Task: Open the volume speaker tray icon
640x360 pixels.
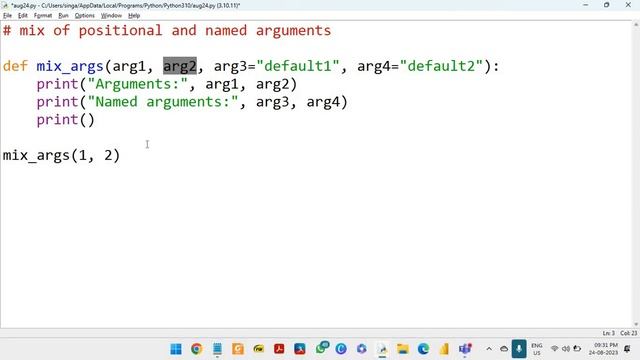Action: tap(566, 349)
